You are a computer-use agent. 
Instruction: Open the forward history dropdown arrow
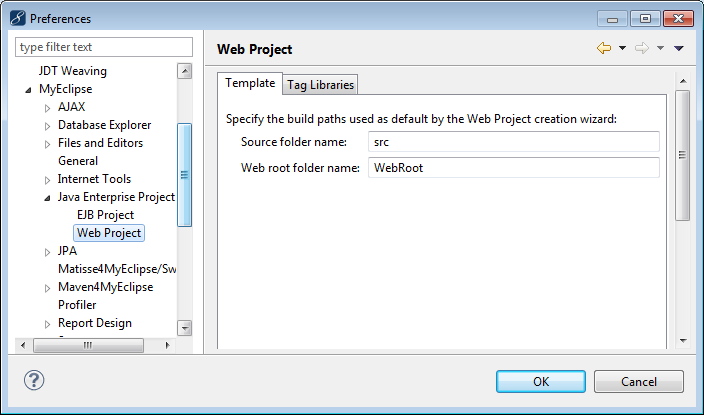660,48
